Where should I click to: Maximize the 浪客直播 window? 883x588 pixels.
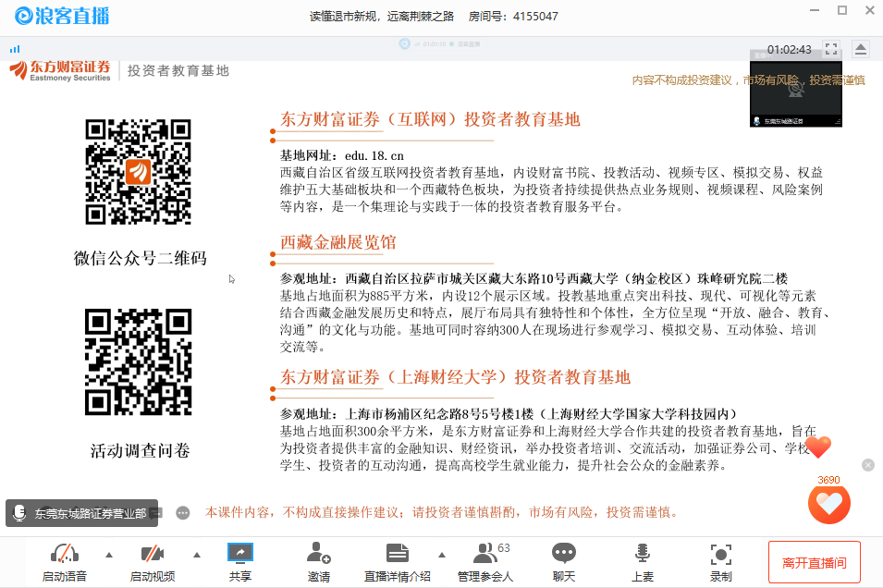point(842,11)
